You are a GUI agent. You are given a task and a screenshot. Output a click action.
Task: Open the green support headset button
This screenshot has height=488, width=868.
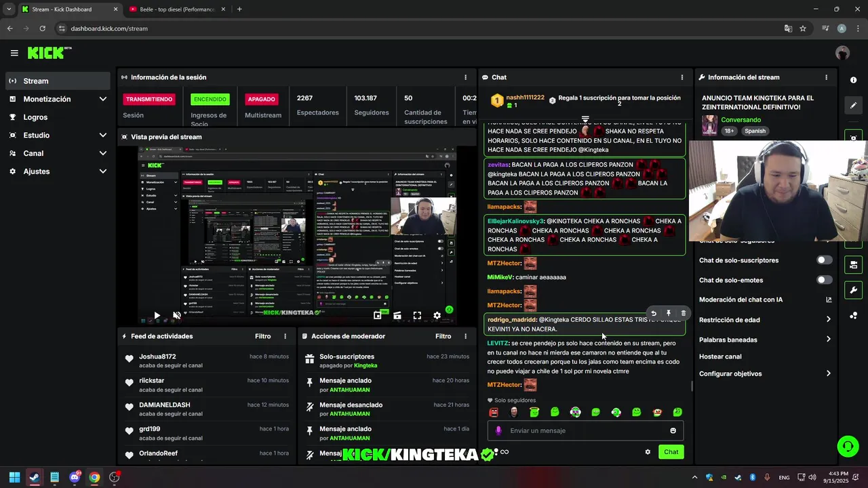pyautogui.click(x=848, y=447)
